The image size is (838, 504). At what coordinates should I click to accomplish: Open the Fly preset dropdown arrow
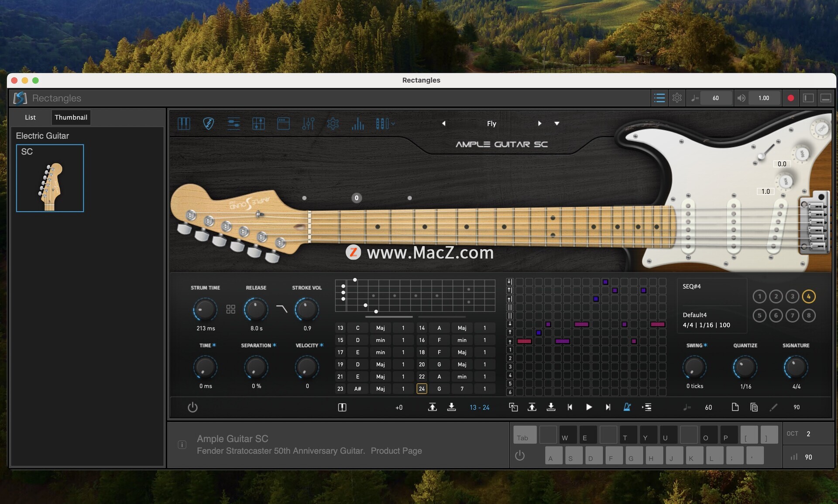tap(557, 123)
